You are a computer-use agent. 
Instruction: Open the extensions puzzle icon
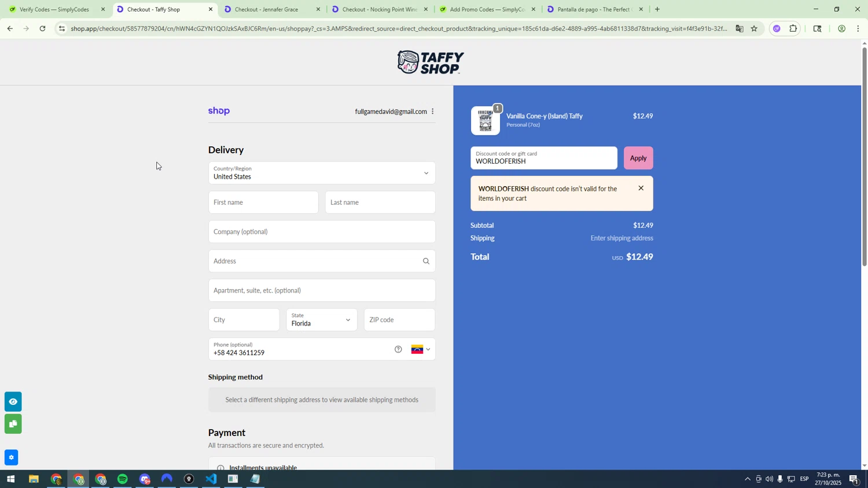pyautogui.click(x=793, y=28)
